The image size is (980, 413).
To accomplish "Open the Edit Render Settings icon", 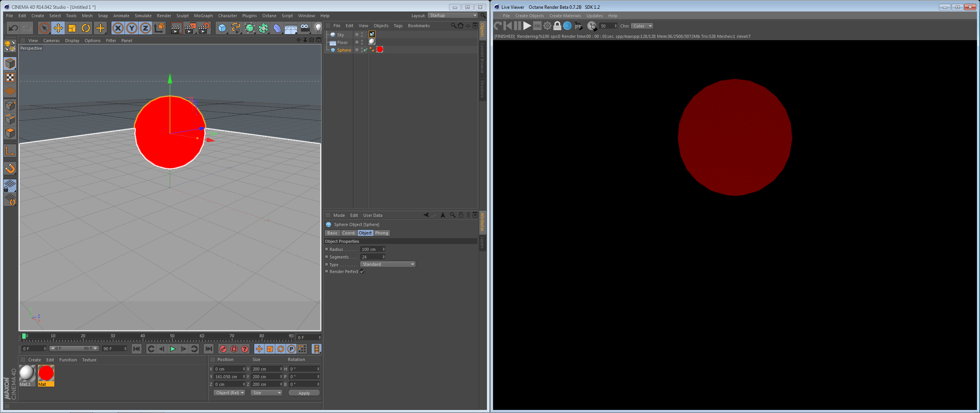I will tap(204, 28).
